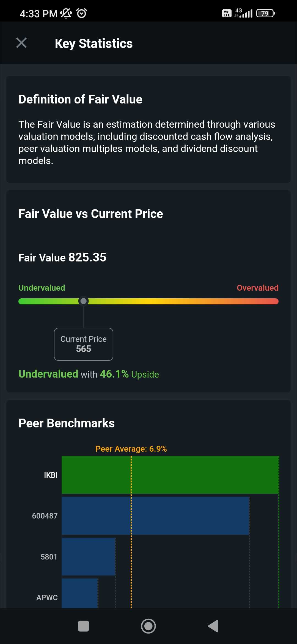Select the APWC peer bar
This screenshot has width=297, height=644.
(x=80, y=593)
